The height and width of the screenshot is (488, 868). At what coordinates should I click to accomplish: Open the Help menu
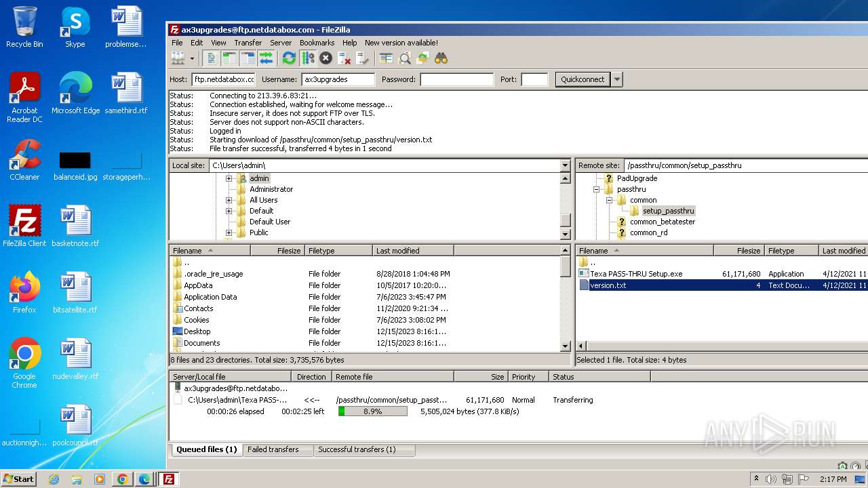349,43
